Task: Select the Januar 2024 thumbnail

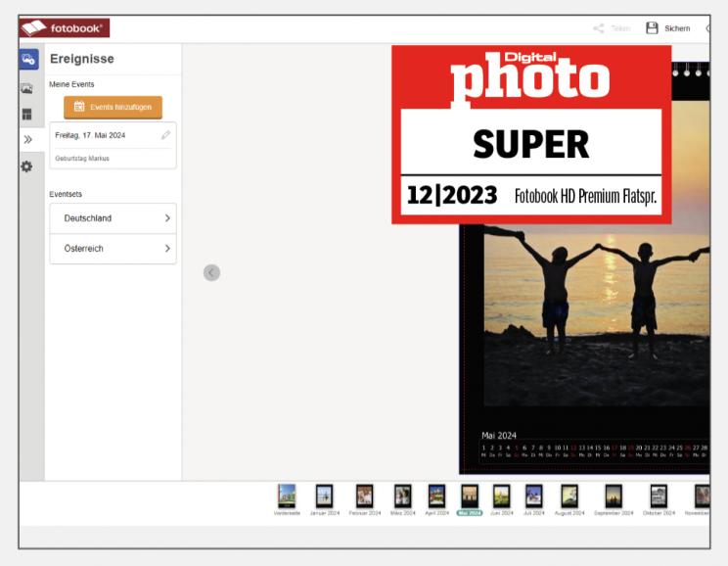Action: [x=324, y=496]
